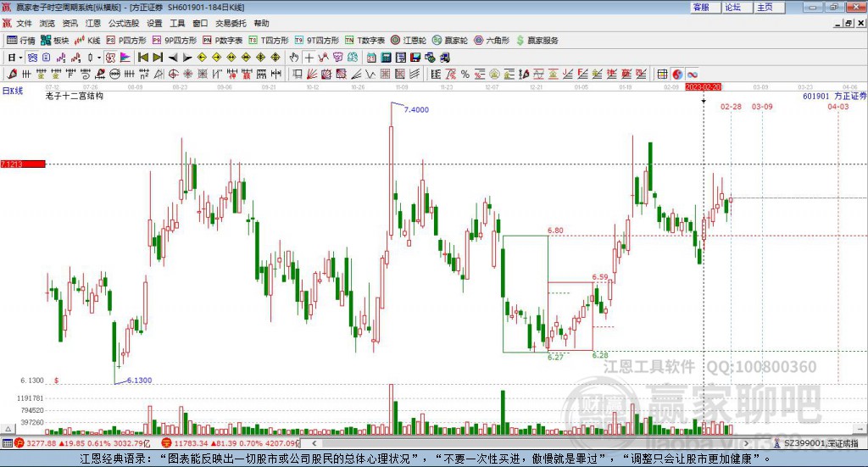The height and width of the screenshot is (467, 868).
Task: Click the 论坛 forum button
Action: pyautogui.click(x=737, y=7)
